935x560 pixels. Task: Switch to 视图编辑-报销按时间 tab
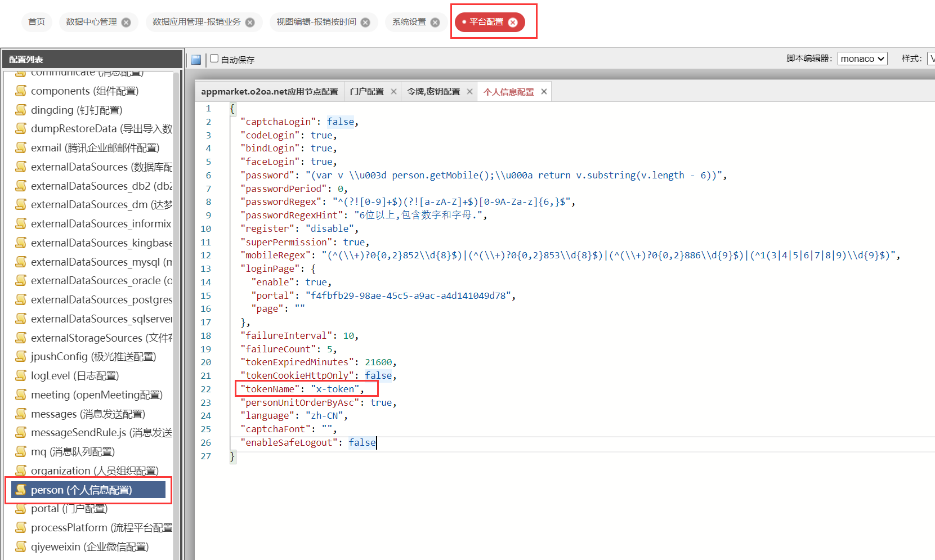[316, 22]
